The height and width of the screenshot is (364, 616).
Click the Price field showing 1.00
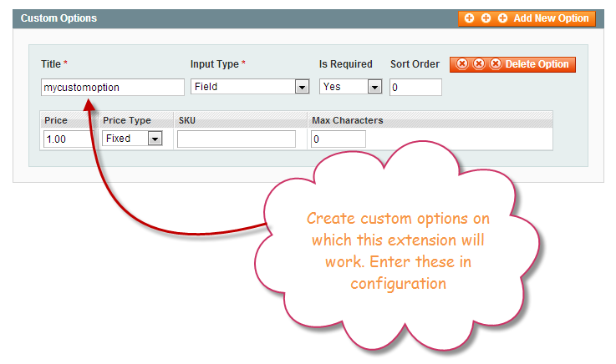(x=67, y=139)
